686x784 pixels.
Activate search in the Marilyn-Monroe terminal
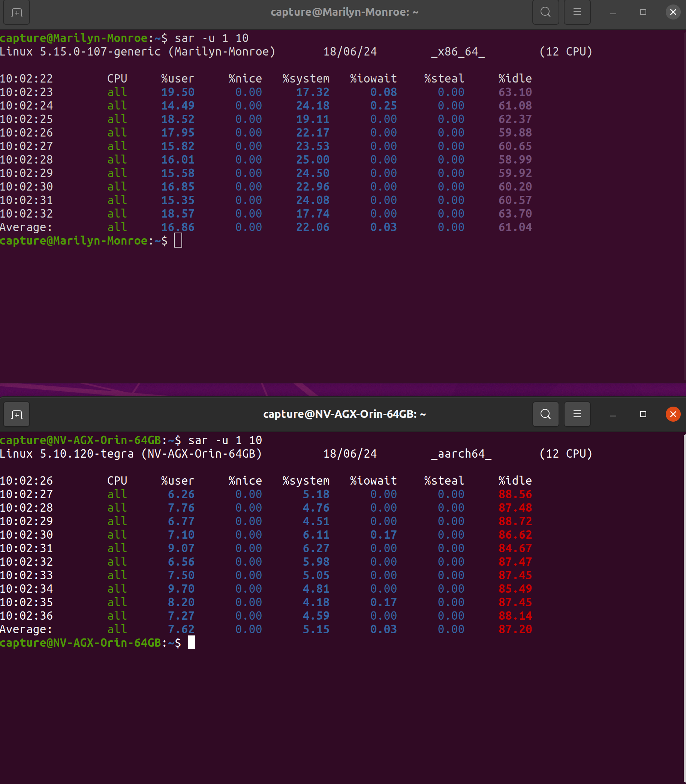(545, 12)
